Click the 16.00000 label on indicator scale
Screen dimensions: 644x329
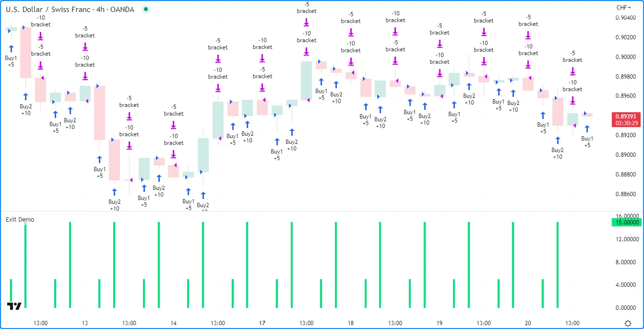[x=627, y=216]
